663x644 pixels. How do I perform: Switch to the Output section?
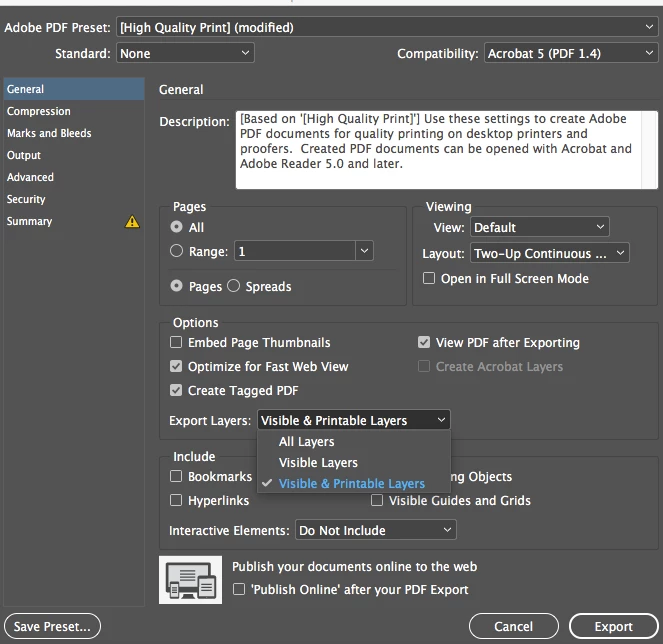[x=74, y=155]
